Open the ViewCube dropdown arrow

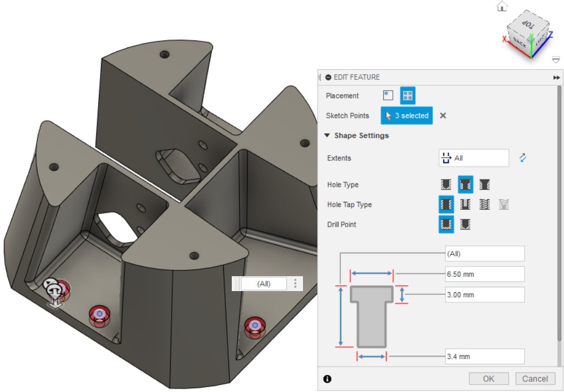556,59
